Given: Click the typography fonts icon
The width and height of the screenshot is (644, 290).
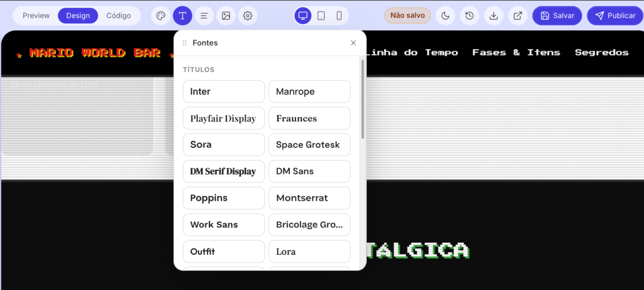Looking at the screenshot, I should click(182, 16).
